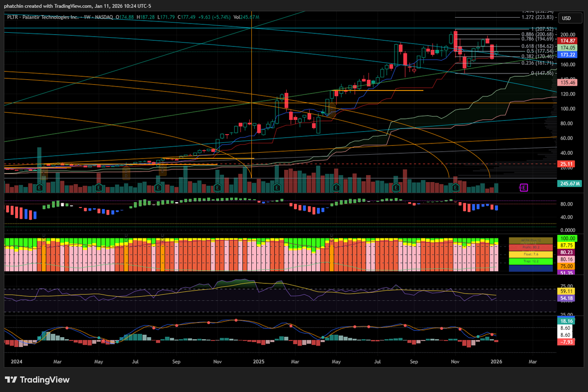Viewport: 588px width, 392px height.
Task: Select the 1.272 (223.83) Fibonacci level label
Action: pos(538,17)
